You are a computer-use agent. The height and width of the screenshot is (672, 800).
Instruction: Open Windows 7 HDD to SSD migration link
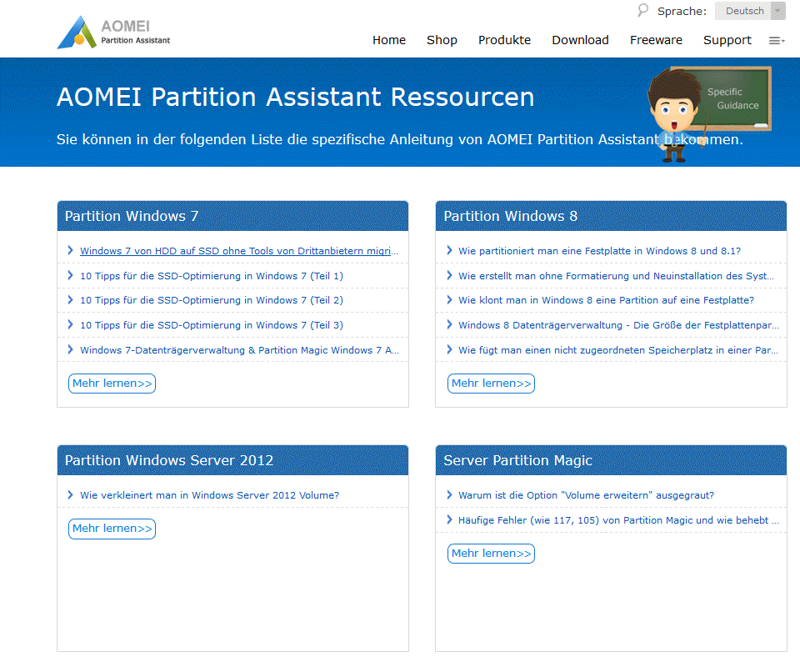[x=239, y=251]
